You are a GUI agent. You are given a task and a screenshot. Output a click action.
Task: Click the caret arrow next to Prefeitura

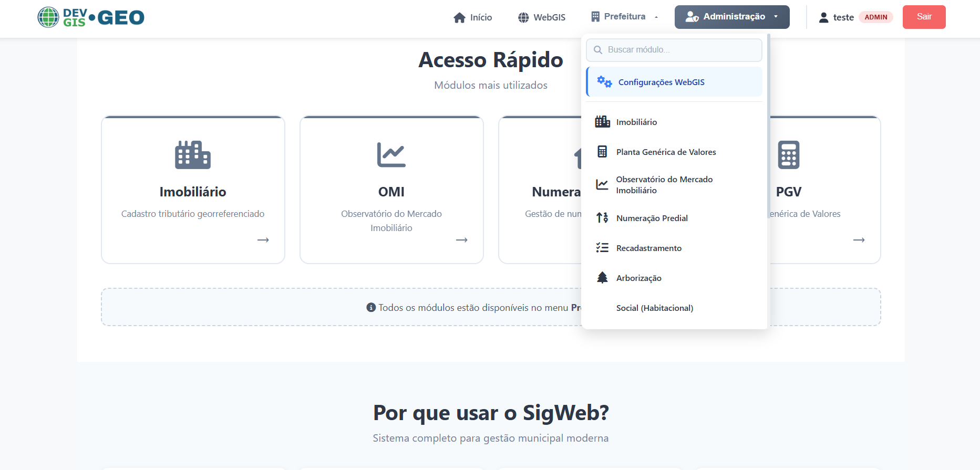click(656, 17)
